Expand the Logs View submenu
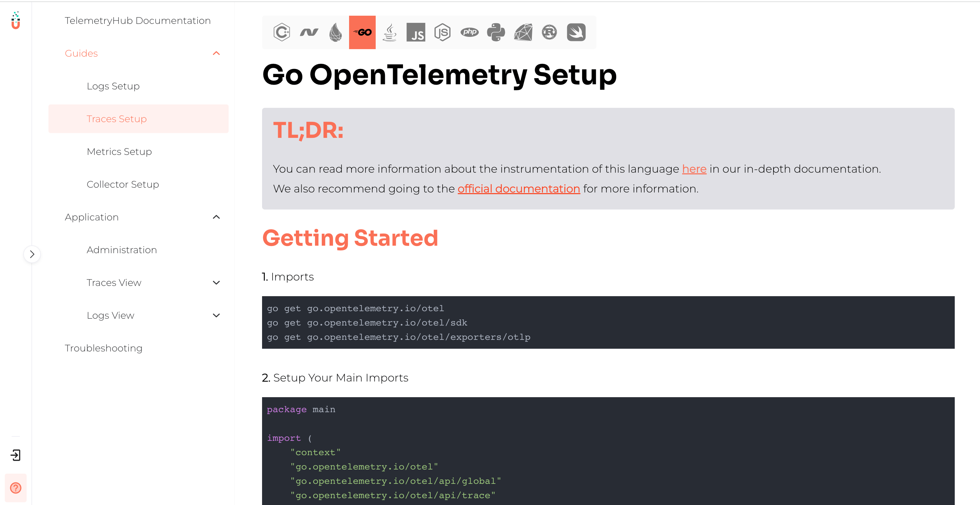Viewport: 980px width, 505px height. pos(216,316)
